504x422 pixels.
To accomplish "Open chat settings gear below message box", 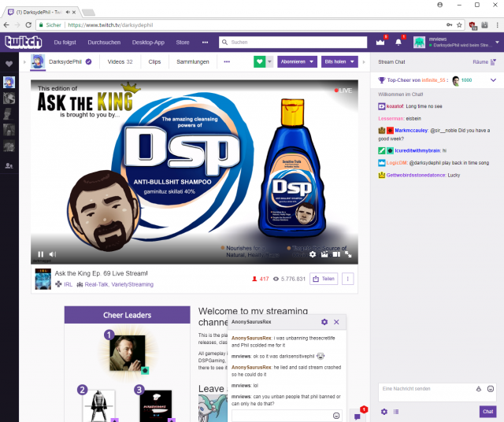I will coord(384,412).
